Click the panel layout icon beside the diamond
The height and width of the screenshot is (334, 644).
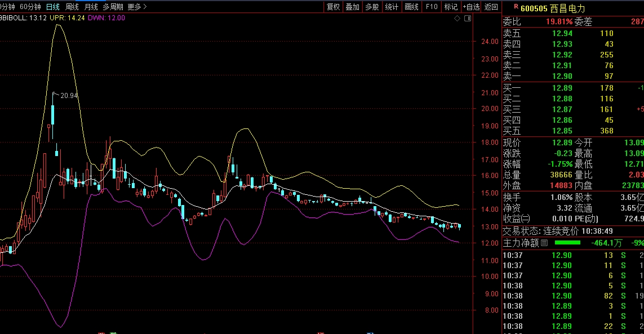tap(467, 19)
